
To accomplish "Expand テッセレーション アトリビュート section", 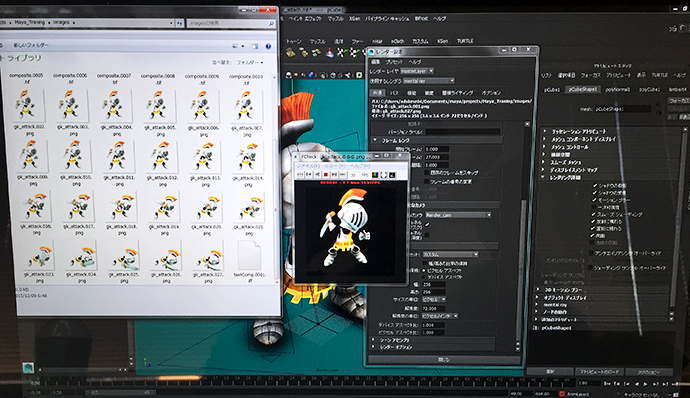I will [x=545, y=131].
